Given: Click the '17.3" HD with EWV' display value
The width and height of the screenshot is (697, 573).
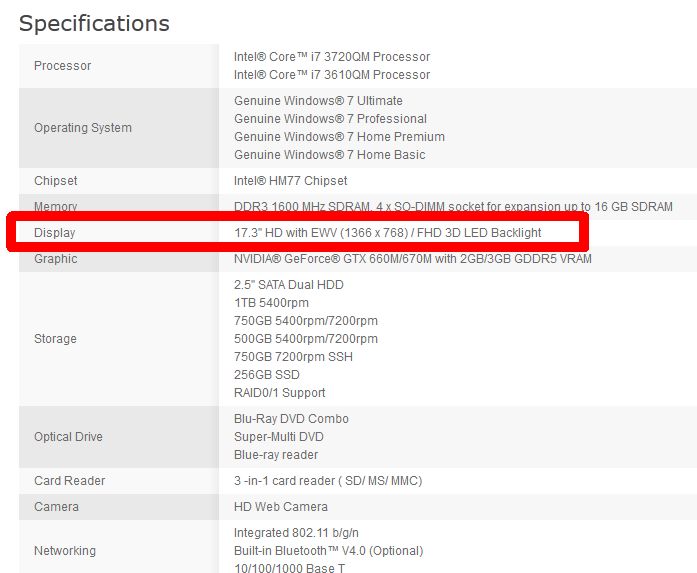Looking at the screenshot, I should [388, 233].
